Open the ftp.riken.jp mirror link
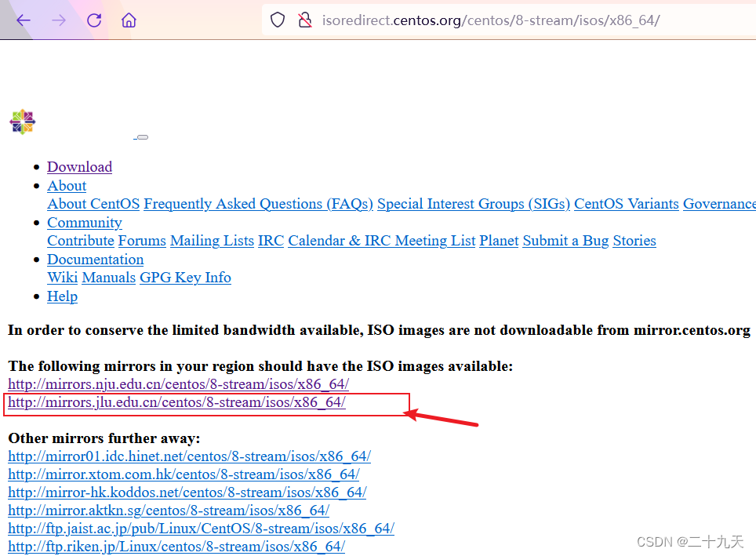This screenshot has height=556, width=756. click(176, 547)
